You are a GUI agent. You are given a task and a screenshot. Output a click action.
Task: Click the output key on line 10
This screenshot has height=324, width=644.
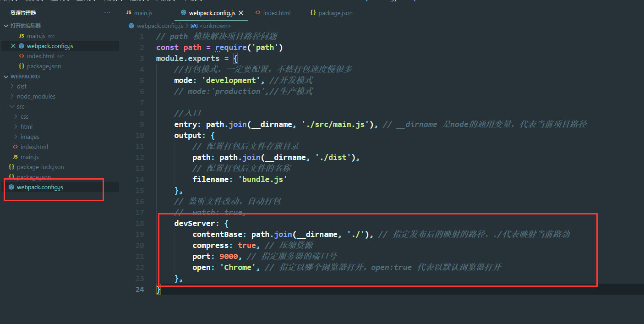[187, 135]
